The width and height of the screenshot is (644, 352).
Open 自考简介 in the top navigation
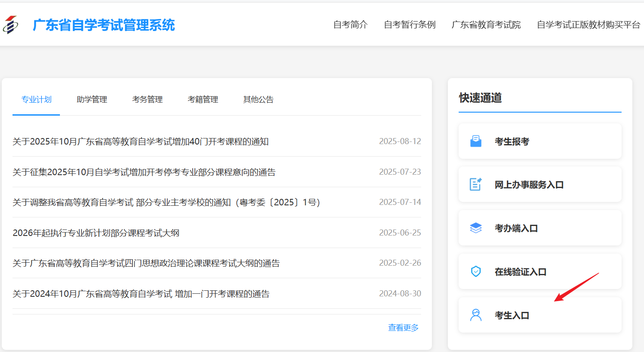point(350,25)
